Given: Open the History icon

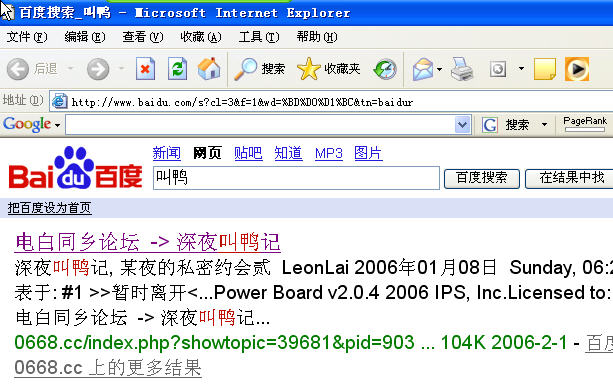Looking at the screenshot, I should point(385,69).
